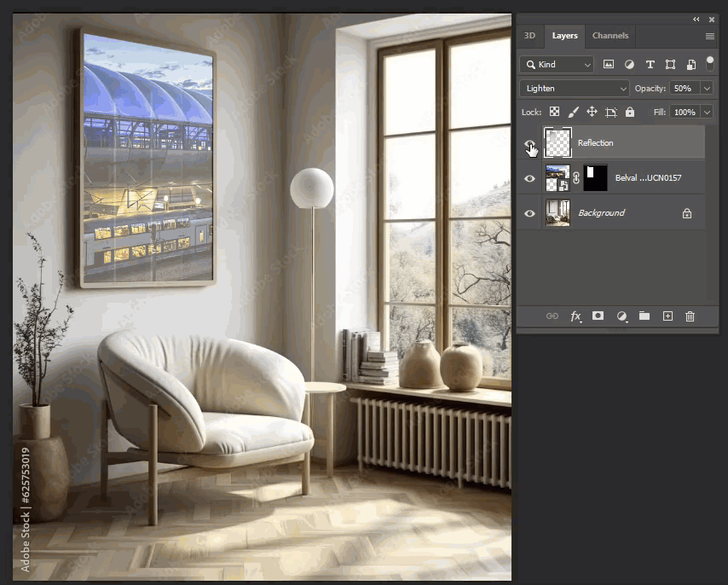The width and height of the screenshot is (728, 585).
Task: Click the Fill 100% value field
Action: coord(685,112)
